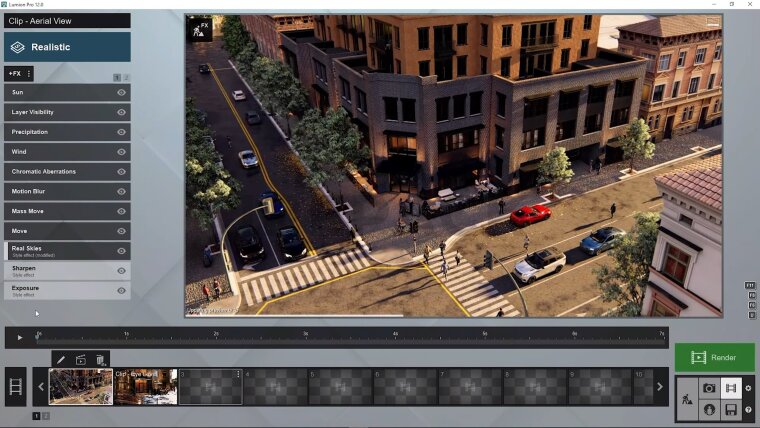
Task: Click the Realistic style button
Action: (67, 47)
